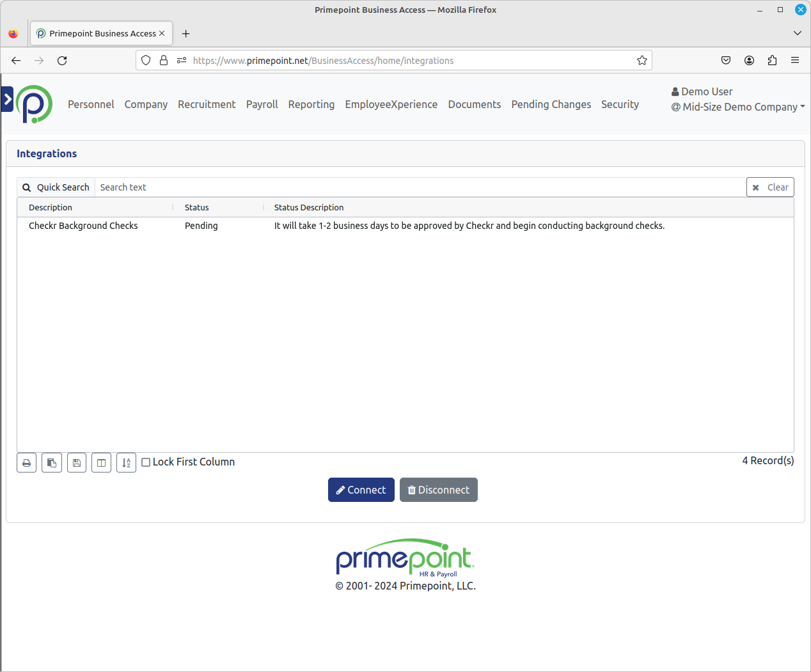Open Save to Pocket

click(726, 60)
